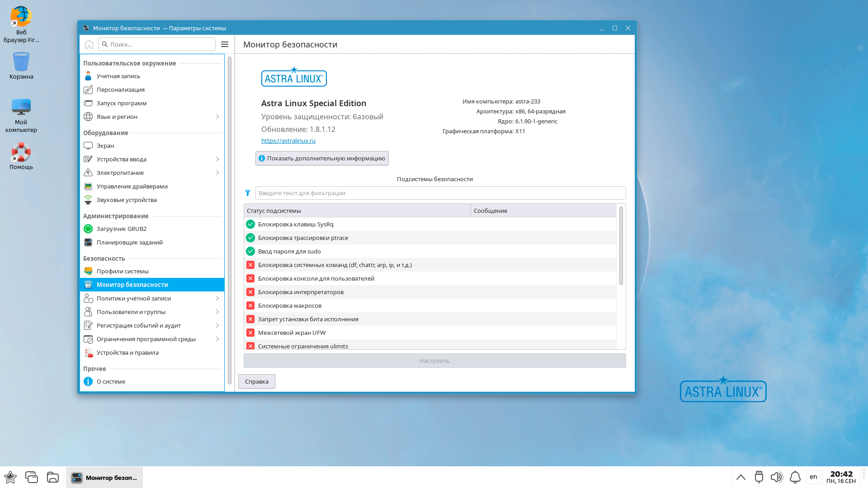
Task: Open driver management settings
Action: 132,186
